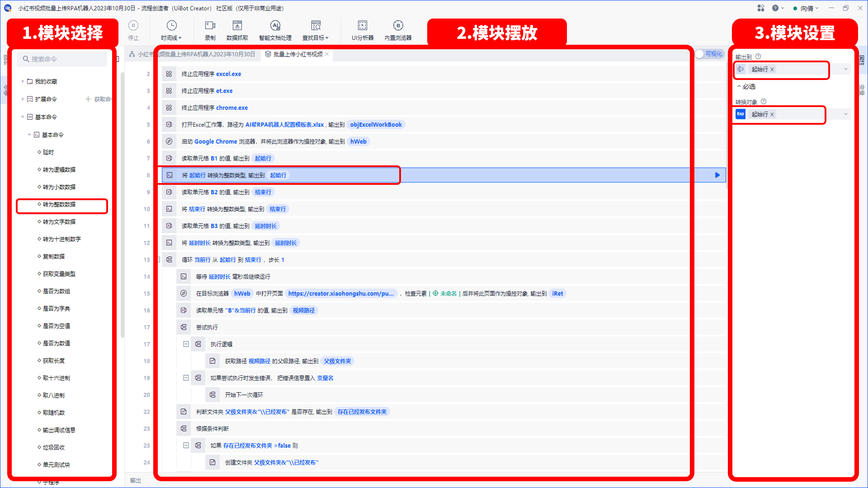Close the 批量上传小红书视频 tab
The image size is (868, 488).
click(x=327, y=54)
